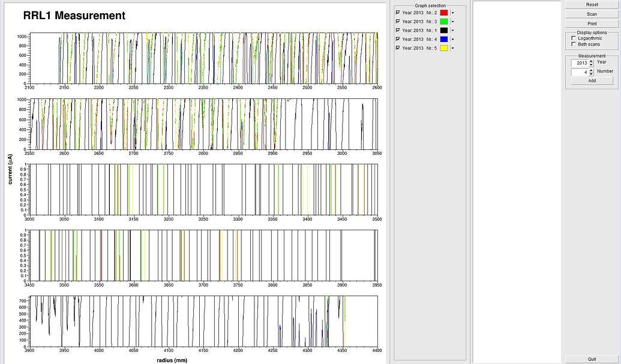Viewport: 621px width, 364px height.
Task: Start a measurement with the Scan button
Action: 592,14
